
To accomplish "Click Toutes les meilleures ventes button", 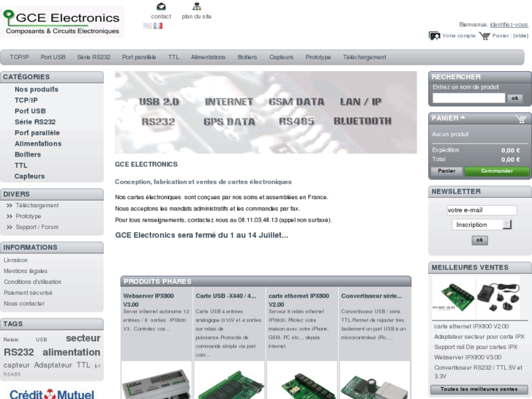I will 479,389.
